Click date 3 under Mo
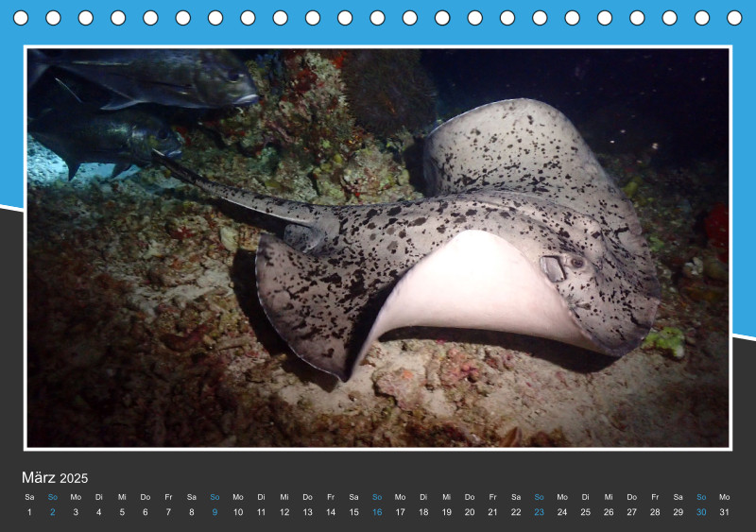 coord(76,512)
